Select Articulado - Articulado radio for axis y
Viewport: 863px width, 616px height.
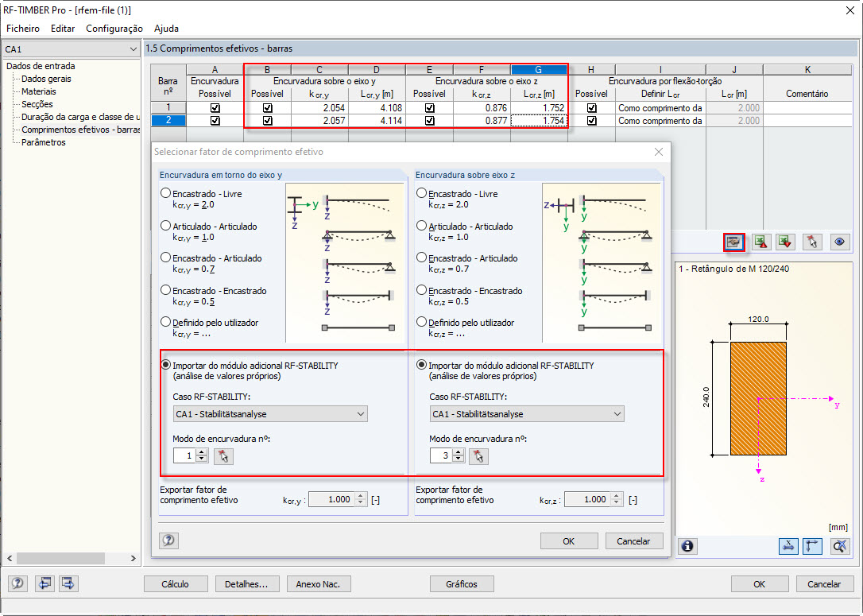point(167,227)
